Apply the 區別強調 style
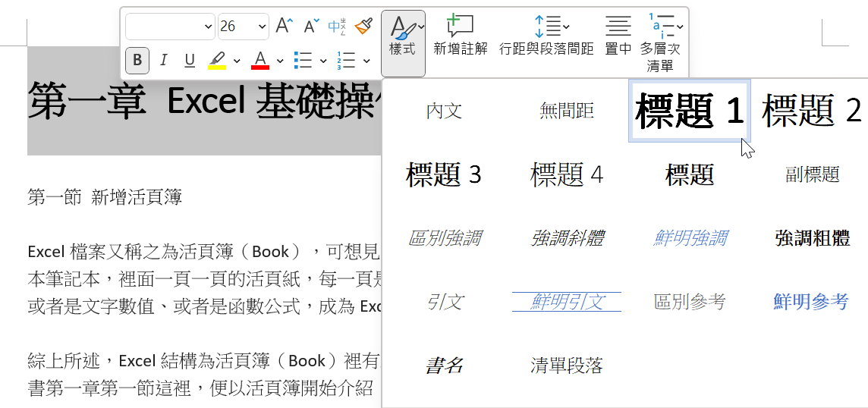The height and width of the screenshot is (408, 868). coord(444,239)
